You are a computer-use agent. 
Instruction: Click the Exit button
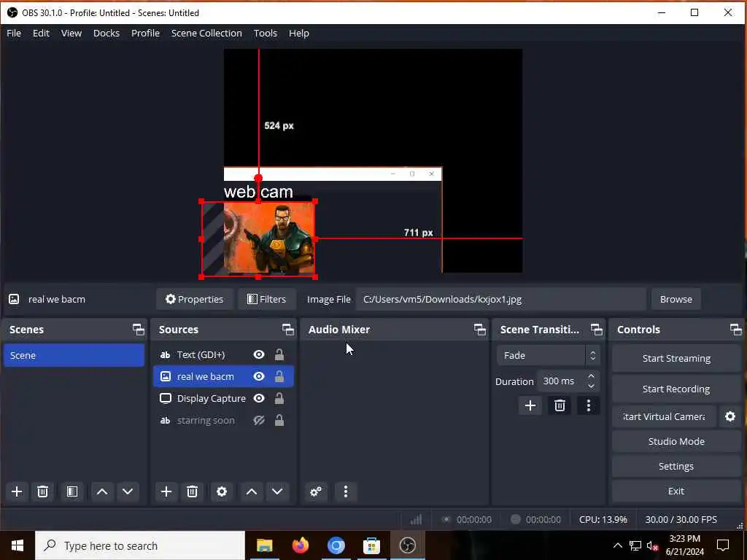(x=676, y=491)
